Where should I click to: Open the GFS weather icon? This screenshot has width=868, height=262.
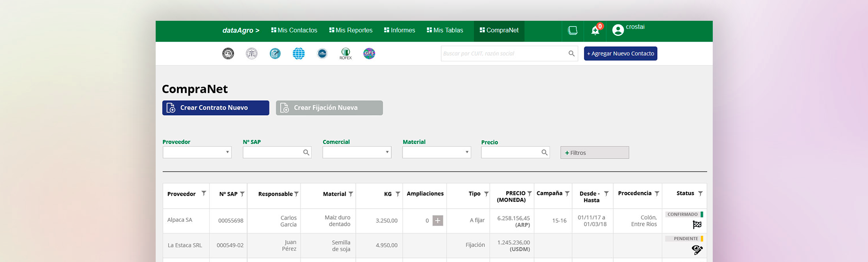click(369, 53)
